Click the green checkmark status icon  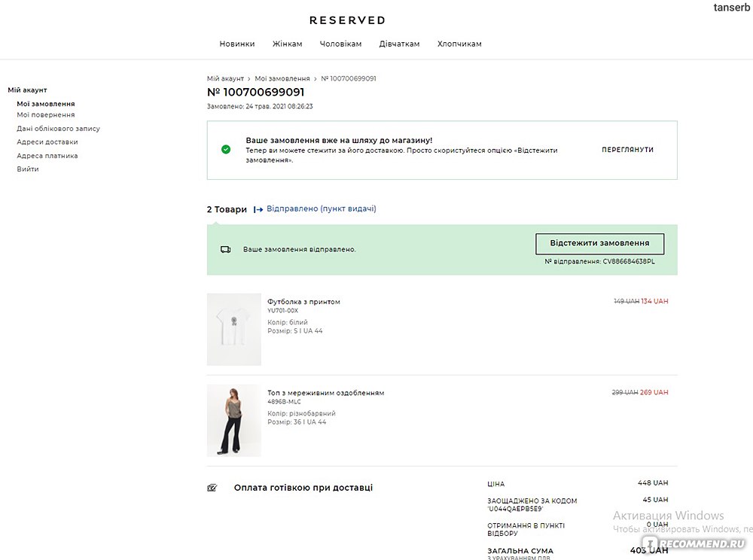pyautogui.click(x=226, y=150)
